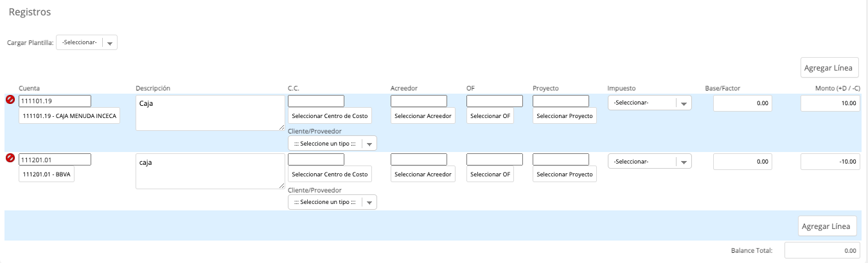Choose Seleccionar Acreedor in second row
868x263 pixels.
423,174
